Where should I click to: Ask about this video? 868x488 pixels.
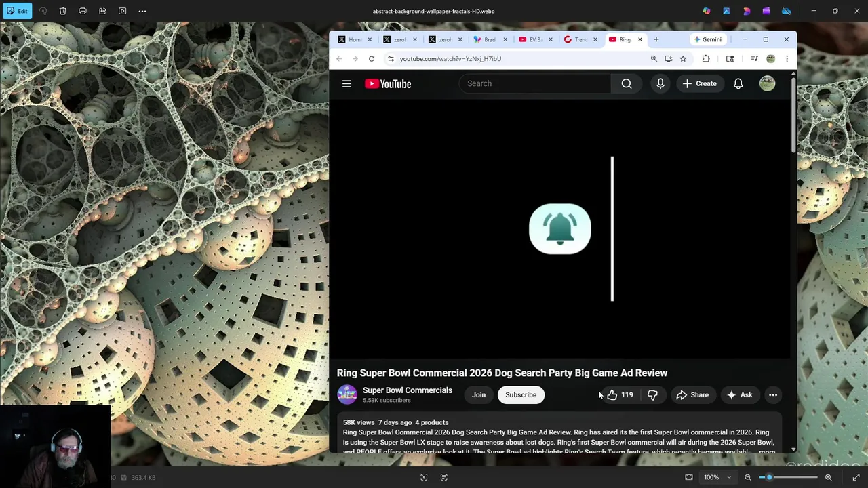[739, 394]
